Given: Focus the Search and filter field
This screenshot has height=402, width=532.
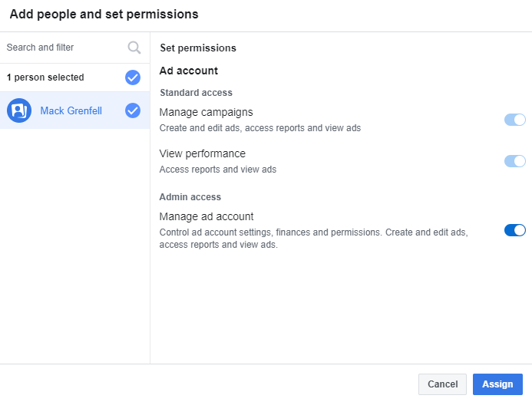Looking at the screenshot, I should click(x=65, y=48).
